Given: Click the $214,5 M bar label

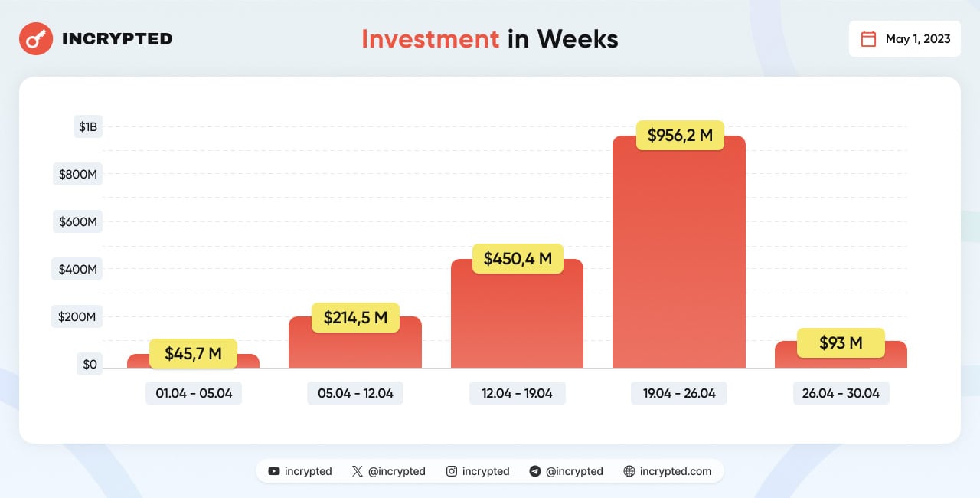Looking at the screenshot, I should click(355, 317).
